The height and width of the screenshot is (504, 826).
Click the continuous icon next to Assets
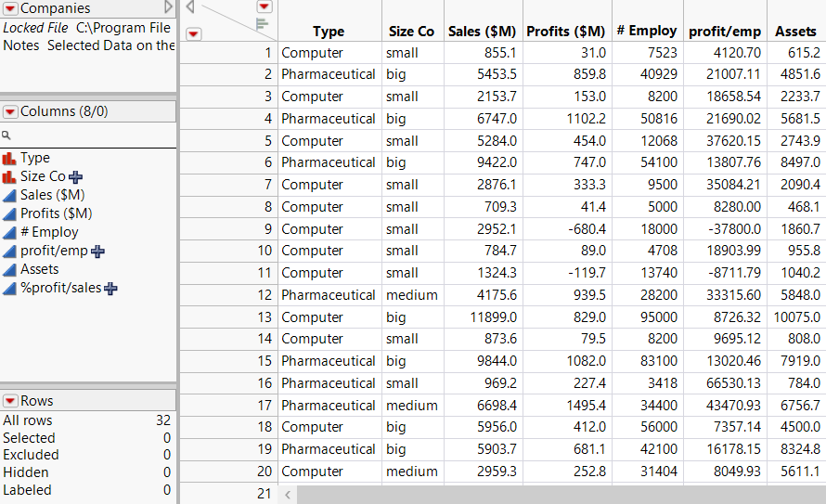click(x=9, y=269)
